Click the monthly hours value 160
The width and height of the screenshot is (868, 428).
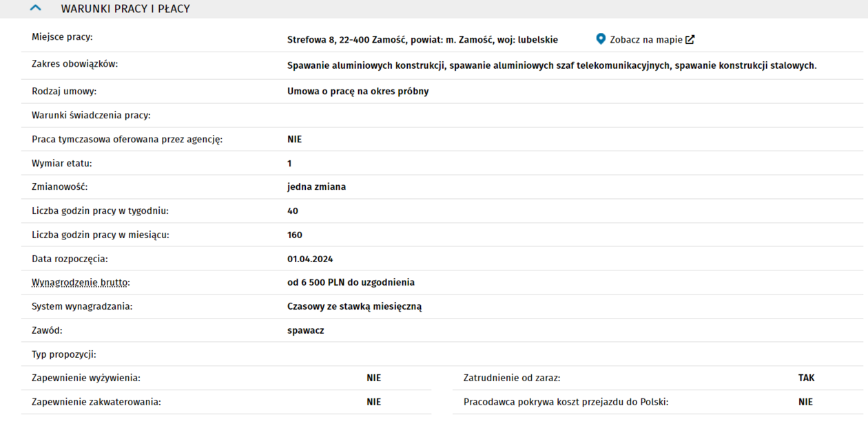point(294,235)
